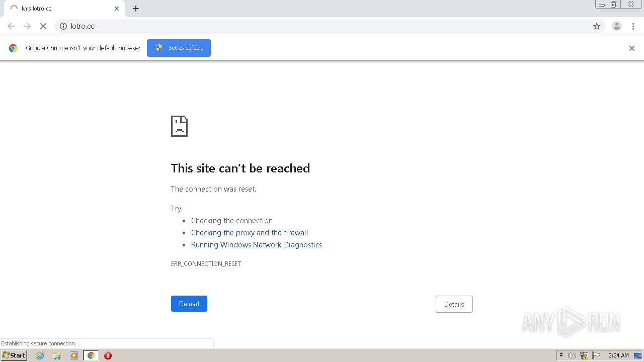Stop loading the page

pyautogui.click(x=43, y=26)
